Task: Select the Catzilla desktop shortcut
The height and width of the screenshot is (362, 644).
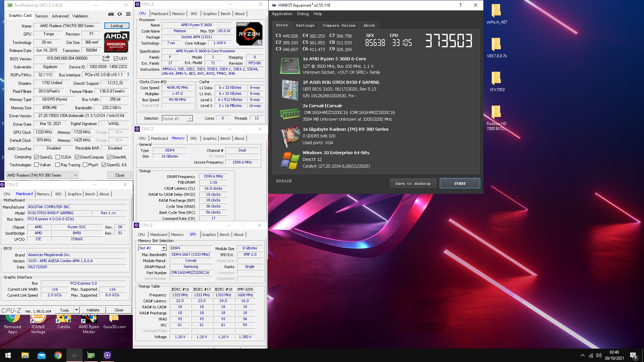Action: 64,322
